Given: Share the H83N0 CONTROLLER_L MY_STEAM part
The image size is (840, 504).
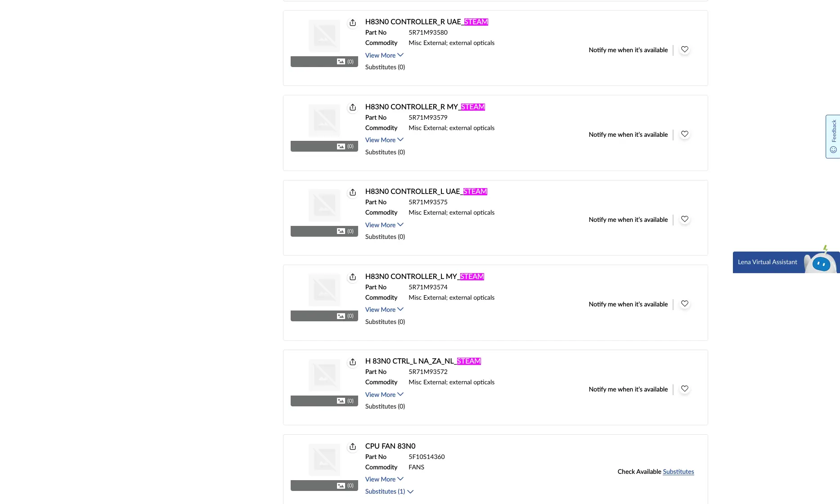Looking at the screenshot, I should 353,277.
